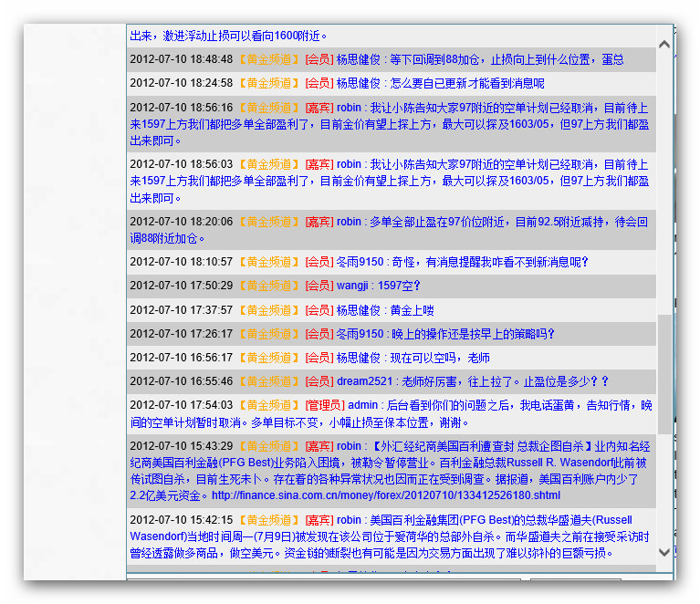Click 【黄金频道】 tag in the 18:48:48 message
This screenshot has height=604, width=700.
[268, 59]
